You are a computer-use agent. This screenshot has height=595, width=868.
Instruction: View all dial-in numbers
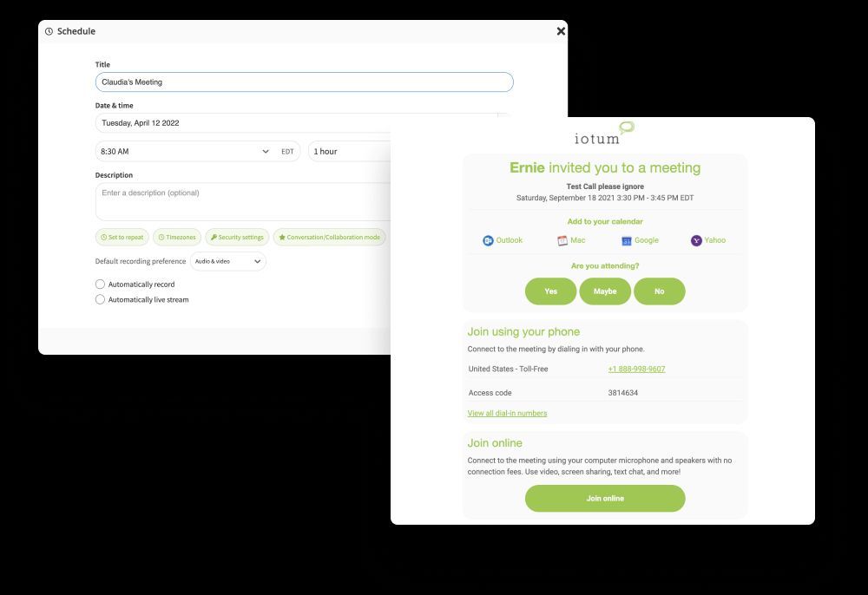coord(507,413)
